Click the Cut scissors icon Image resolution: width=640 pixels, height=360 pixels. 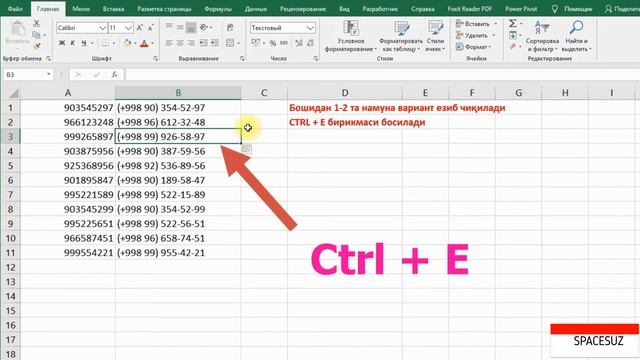click(x=36, y=24)
